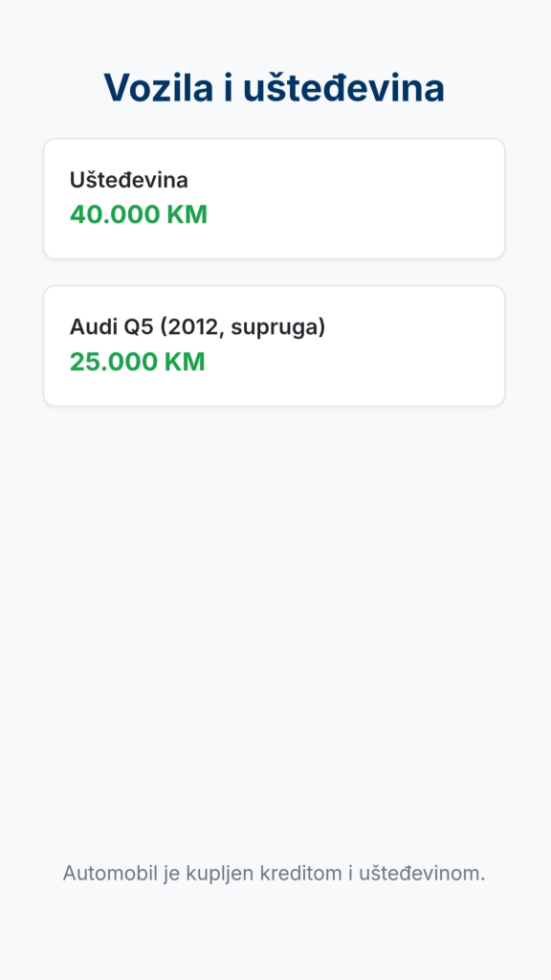Select the "Ušteđevina" card label text
The width and height of the screenshot is (551, 980).
[x=129, y=180]
